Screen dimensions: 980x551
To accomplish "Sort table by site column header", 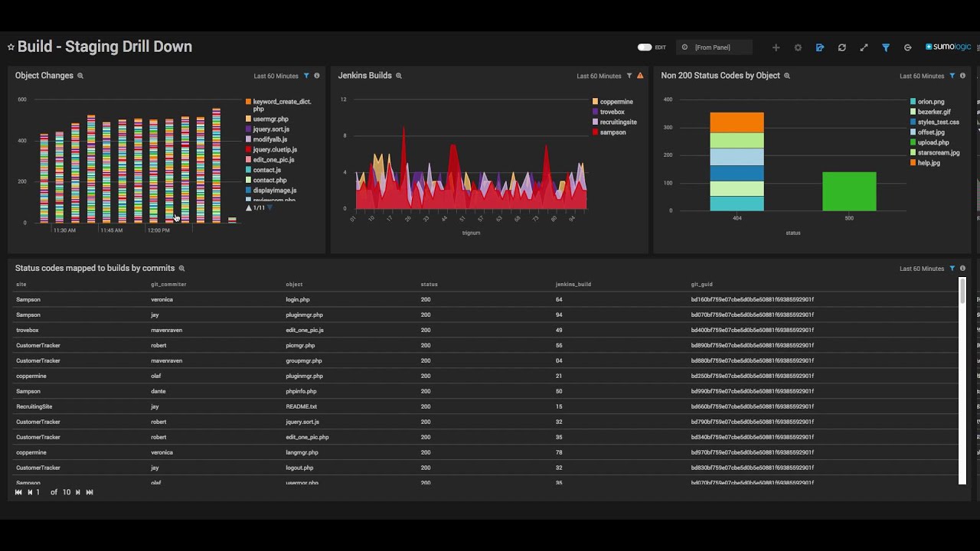I will pyautogui.click(x=21, y=285).
